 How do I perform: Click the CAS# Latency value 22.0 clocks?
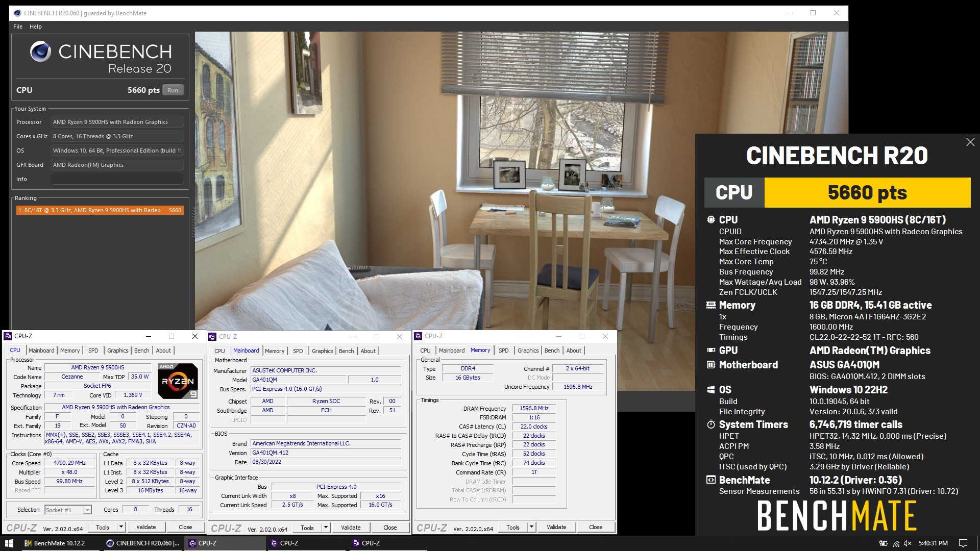534,427
